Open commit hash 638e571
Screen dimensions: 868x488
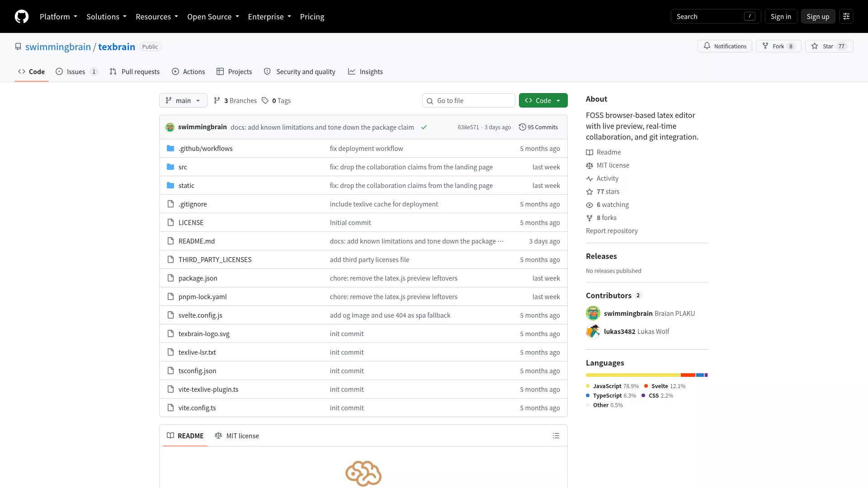[468, 127]
